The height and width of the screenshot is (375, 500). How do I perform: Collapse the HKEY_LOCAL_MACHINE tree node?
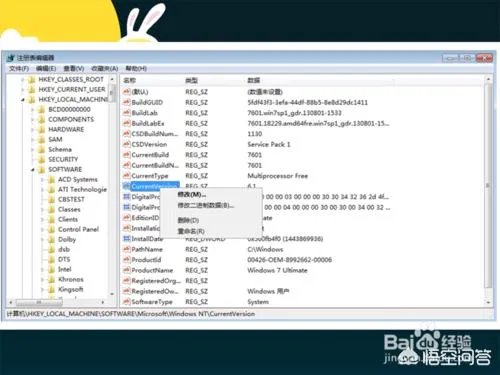(23, 100)
